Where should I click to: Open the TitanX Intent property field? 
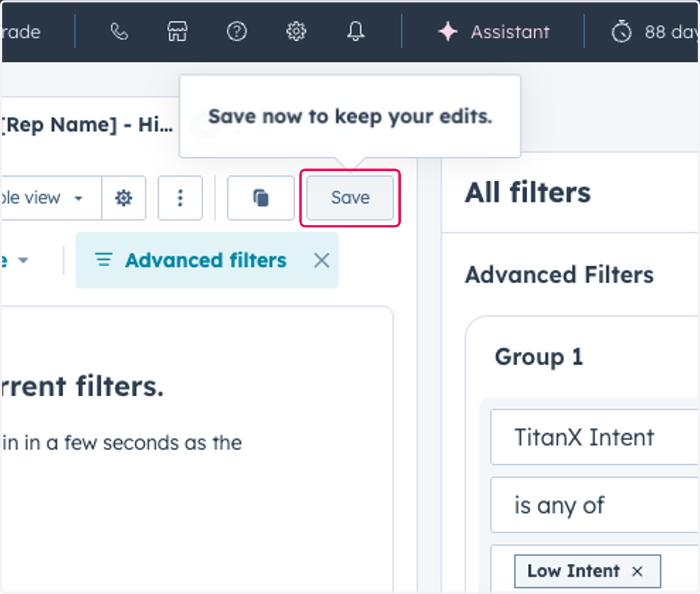pos(594,437)
